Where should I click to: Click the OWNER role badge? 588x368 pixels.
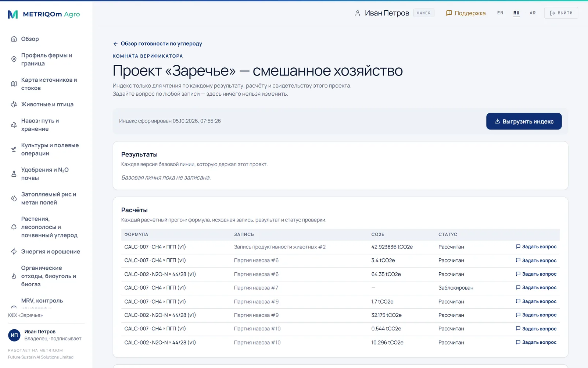pos(424,13)
